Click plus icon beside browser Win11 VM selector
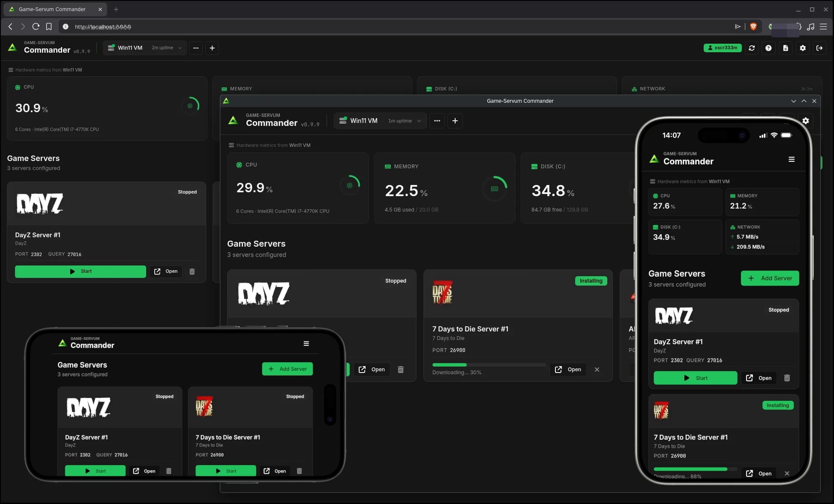Image resolution: width=834 pixels, height=504 pixels. click(x=212, y=48)
